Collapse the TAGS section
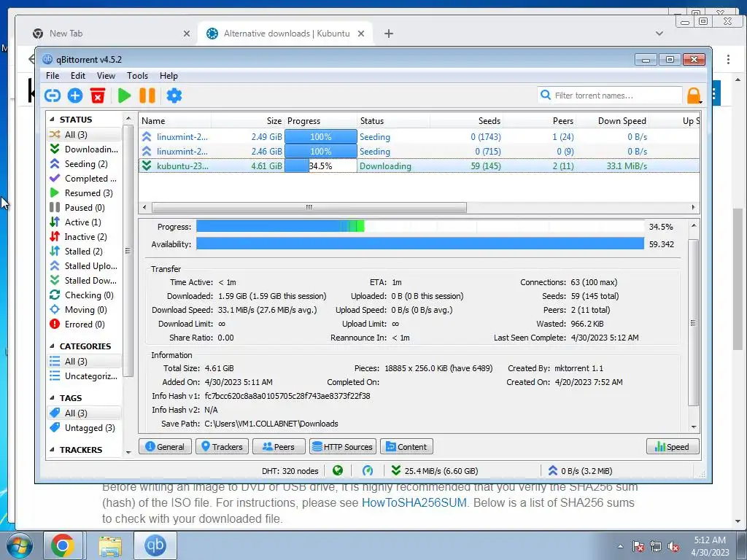 pyautogui.click(x=52, y=398)
